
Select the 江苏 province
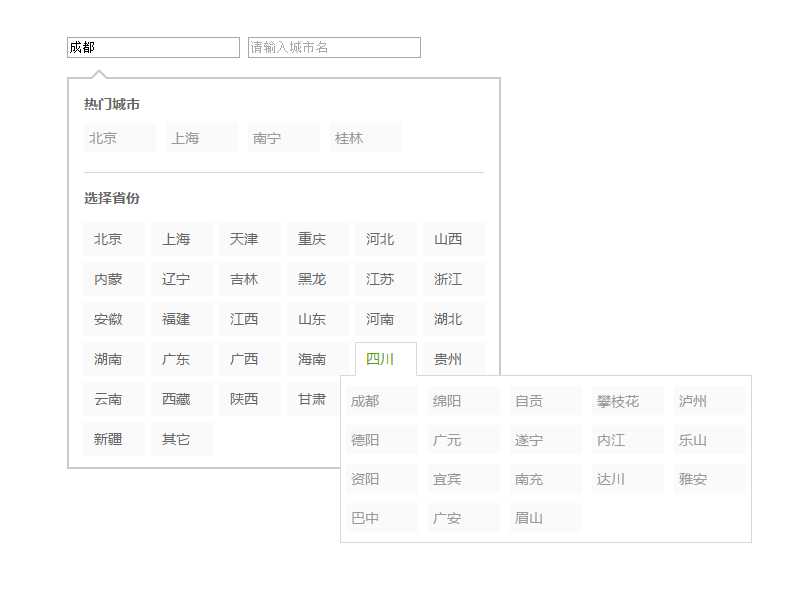[386, 279]
